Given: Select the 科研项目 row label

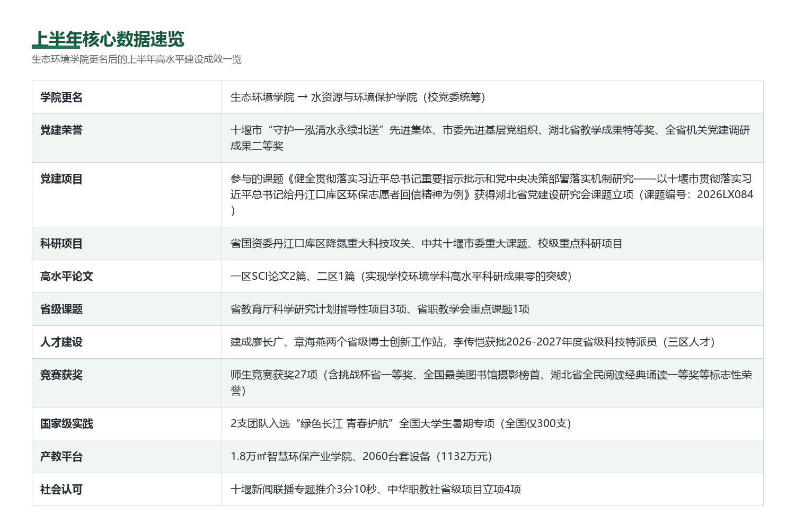Looking at the screenshot, I should (x=61, y=244).
